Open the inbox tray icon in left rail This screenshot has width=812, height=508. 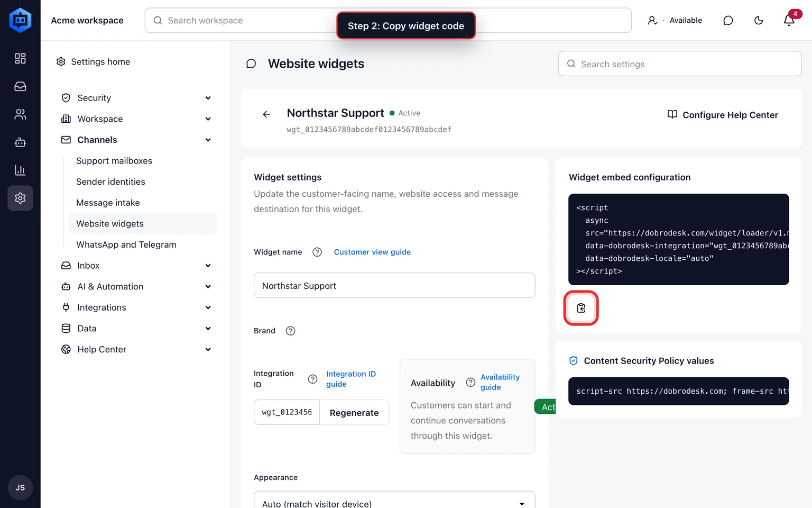(20, 86)
